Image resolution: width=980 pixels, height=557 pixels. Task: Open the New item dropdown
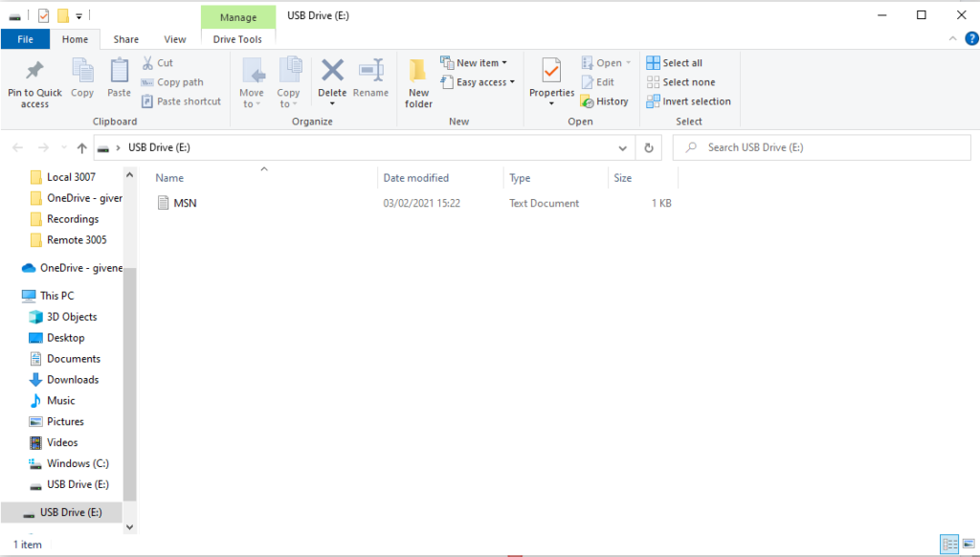click(474, 63)
